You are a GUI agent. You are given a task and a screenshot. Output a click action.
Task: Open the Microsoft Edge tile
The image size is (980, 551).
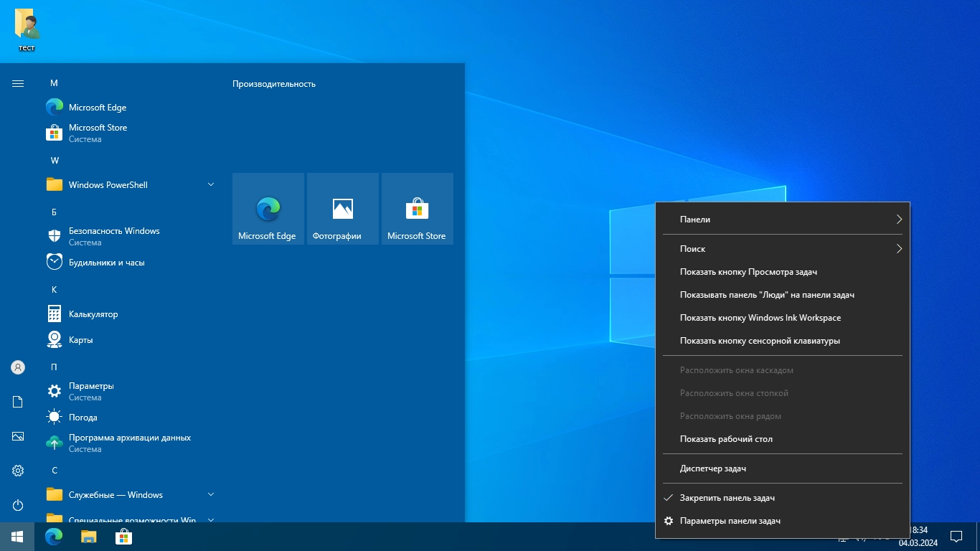[x=268, y=209]
